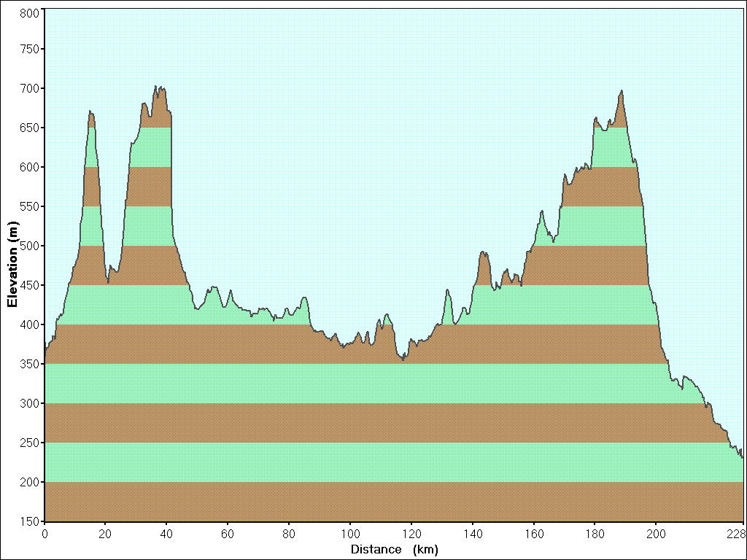Click the summit peak near 189 km
Screen dimensions: 747x560
pyautogui.click(x=622, y=91)
